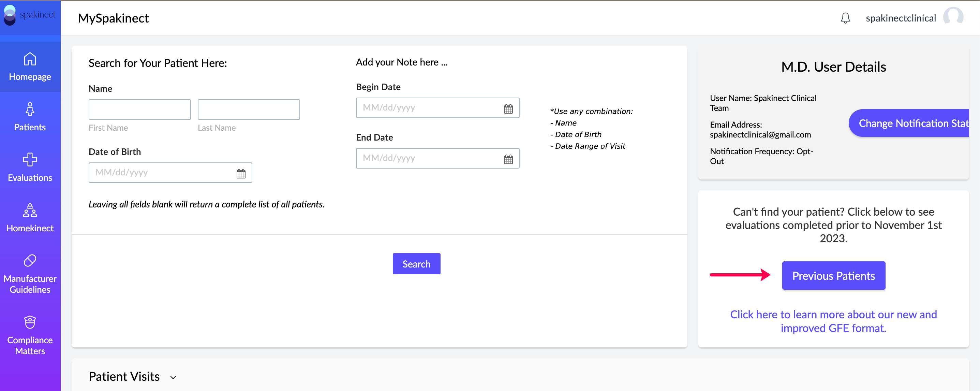Click the Previous Patients button
Screen dimensions: 980x391
[833, 276]
